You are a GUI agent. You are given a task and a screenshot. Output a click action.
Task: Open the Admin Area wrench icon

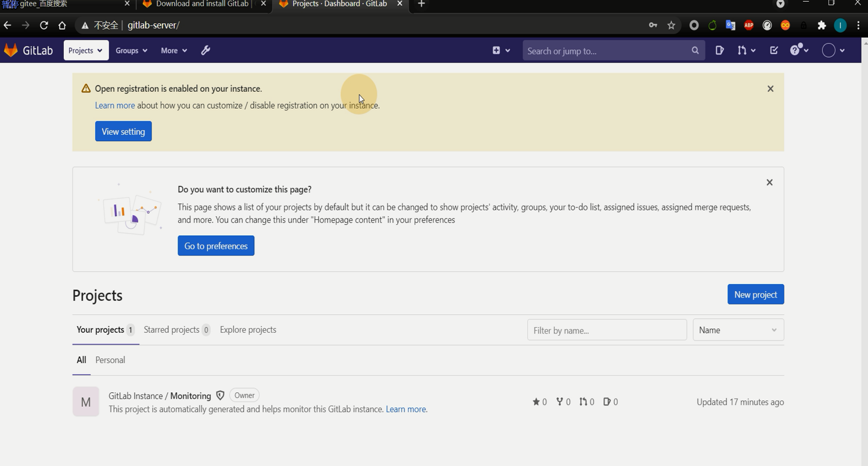[206, 51]
